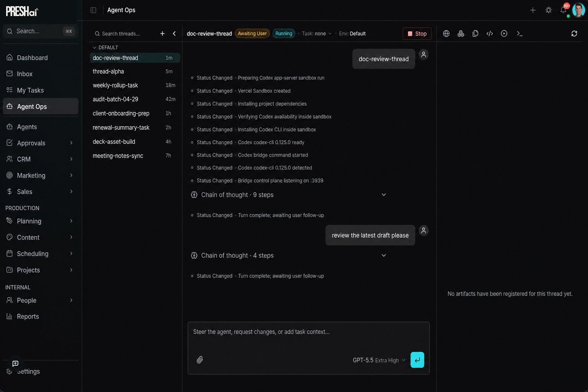Open the GPT-5.5 Extra High model dropdown
588x392 pixels.
click(x=379, y=360)
